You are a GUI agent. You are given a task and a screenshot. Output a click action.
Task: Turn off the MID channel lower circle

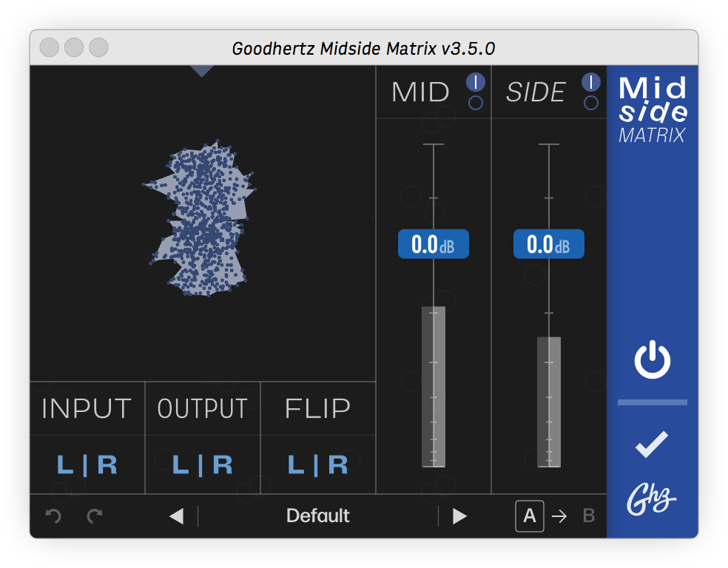click(476, 103)
